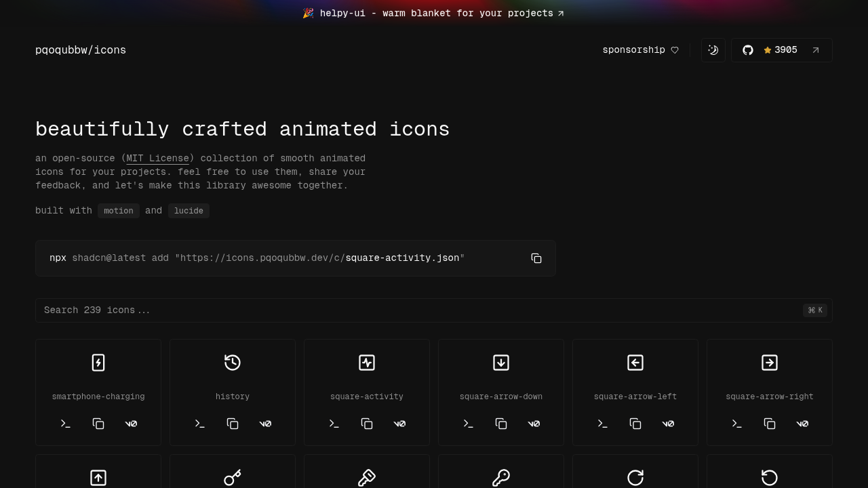The width and height of the screenshot is (868, 488).
Task: Open square-arrow-left in v0
Action: pos(668,424)
